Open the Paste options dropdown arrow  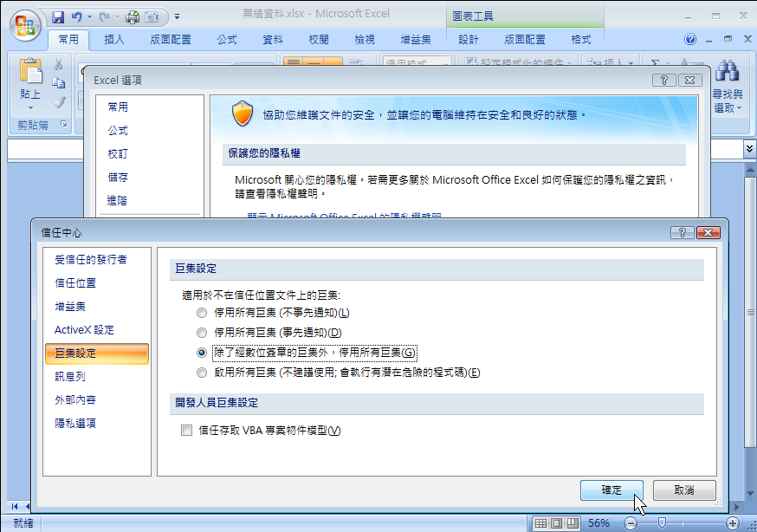pos(30,107)
